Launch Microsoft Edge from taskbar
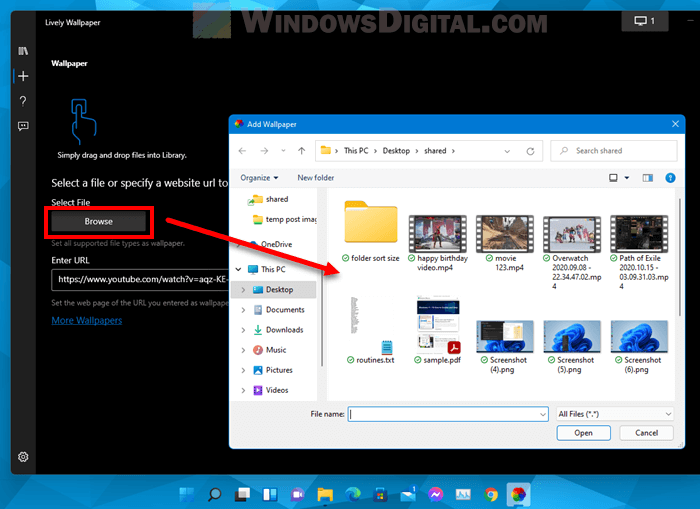Screen dimensions: 700x509 (x=353, y=494)
